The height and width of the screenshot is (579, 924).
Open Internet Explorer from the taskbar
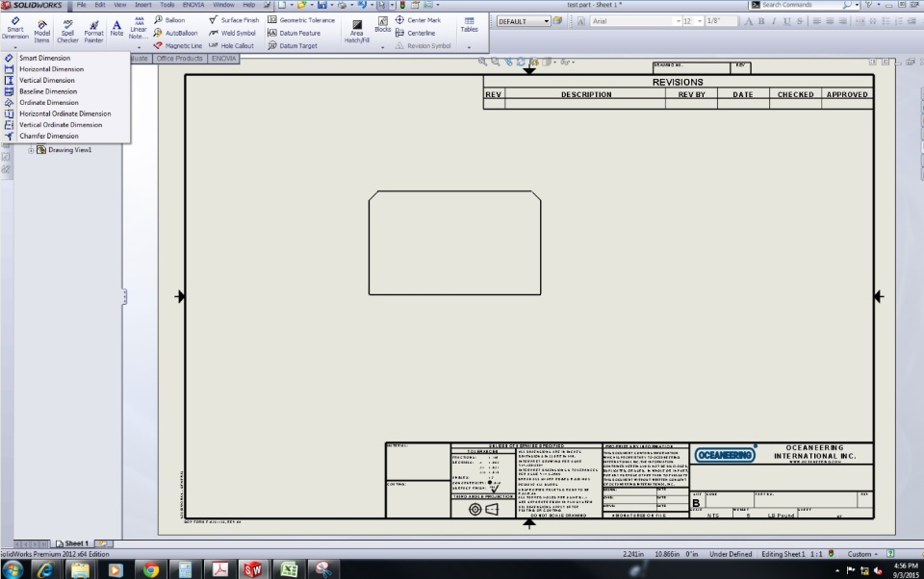45,569
